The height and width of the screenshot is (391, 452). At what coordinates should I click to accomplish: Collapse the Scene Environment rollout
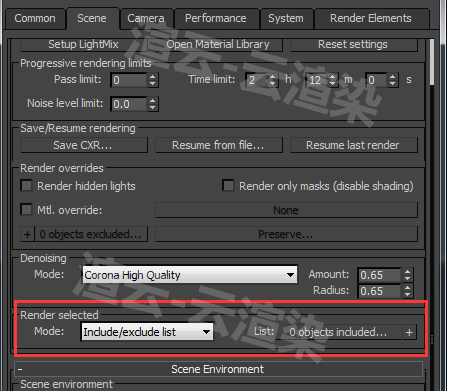click(219, 369)
